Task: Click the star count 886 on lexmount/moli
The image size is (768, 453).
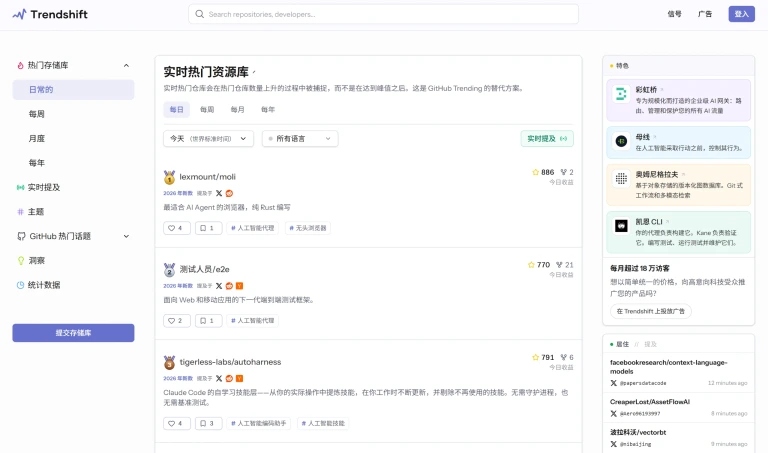Action: point(543,172)
